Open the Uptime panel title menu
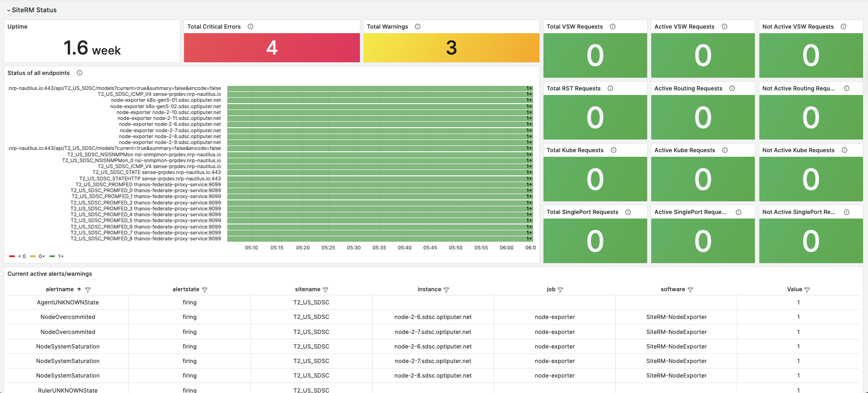868x393 pixels. pos(17,27)
